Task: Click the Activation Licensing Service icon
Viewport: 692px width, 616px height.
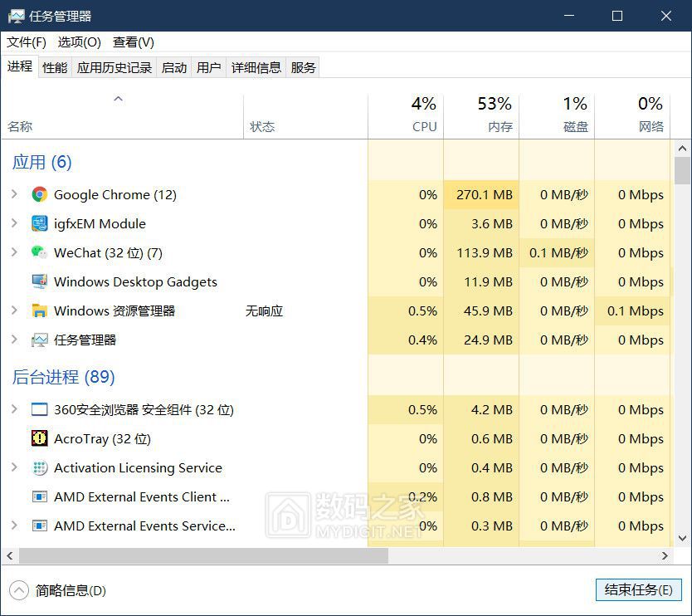Action: pyautogui.click(x=39, y=468)
